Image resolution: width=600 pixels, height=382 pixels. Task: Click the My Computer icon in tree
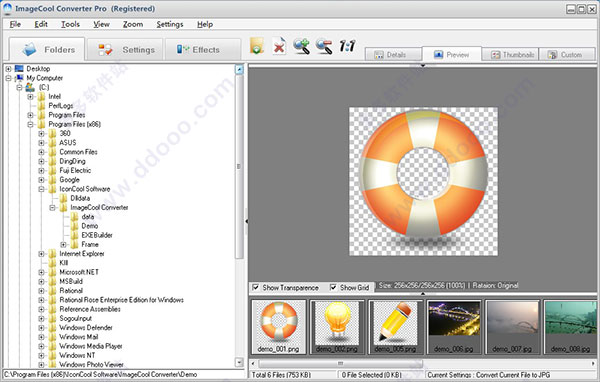click(19, 78)
